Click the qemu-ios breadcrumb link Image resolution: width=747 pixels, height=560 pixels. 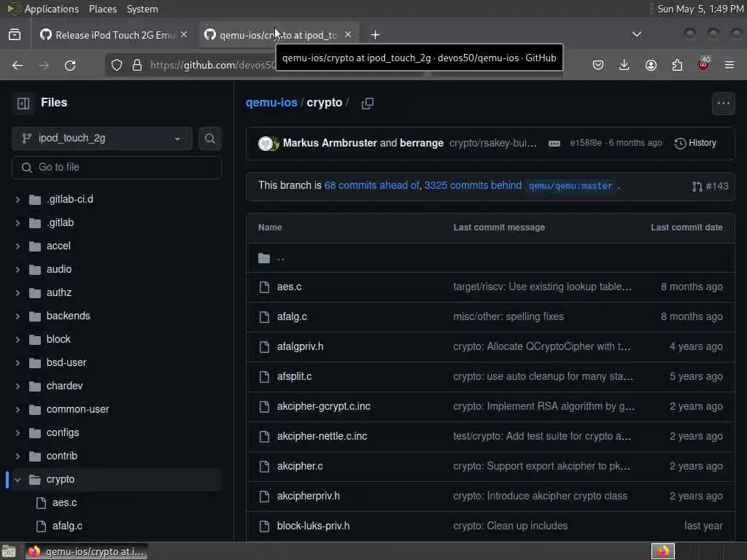[x=271, y=102]
